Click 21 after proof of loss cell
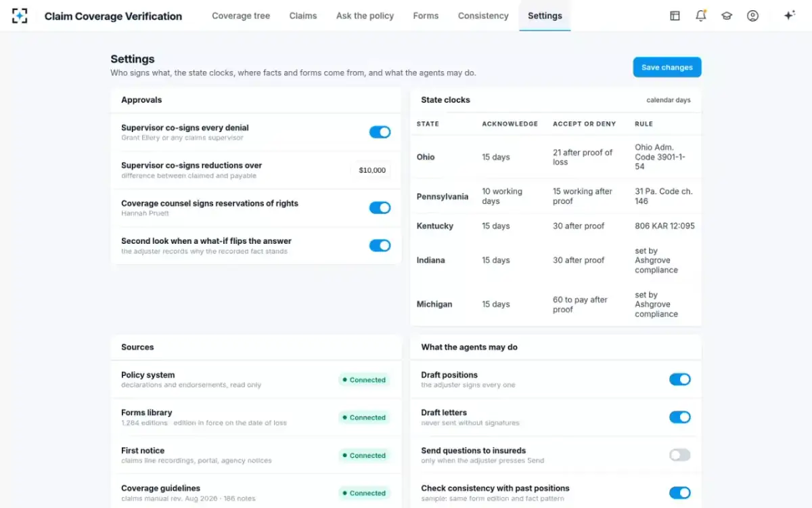This screenshot has height=508, width=812. click(x=582, y=157)
